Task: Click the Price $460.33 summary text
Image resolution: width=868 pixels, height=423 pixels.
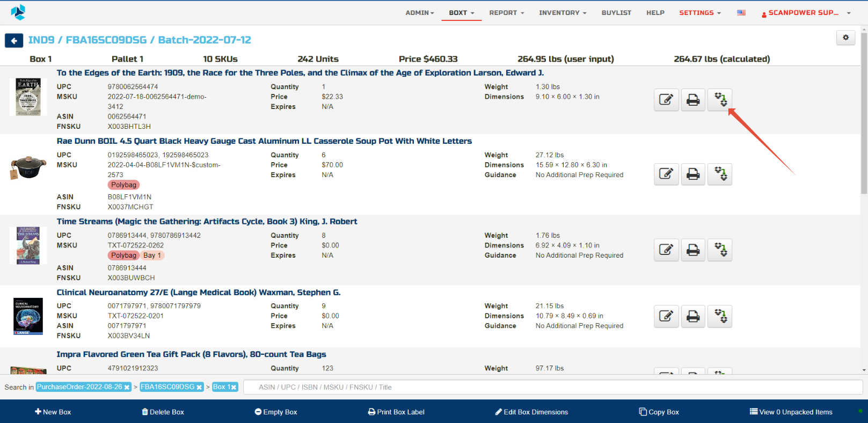Action: pos(428,59)
